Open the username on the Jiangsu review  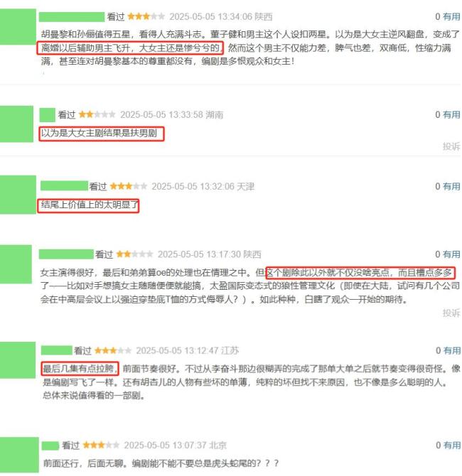(57, 350)
